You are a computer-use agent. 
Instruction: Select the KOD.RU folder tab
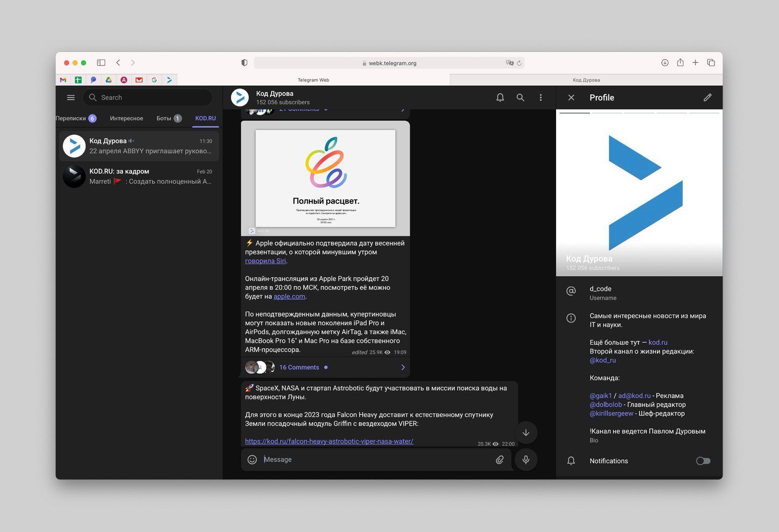(205, 118)
